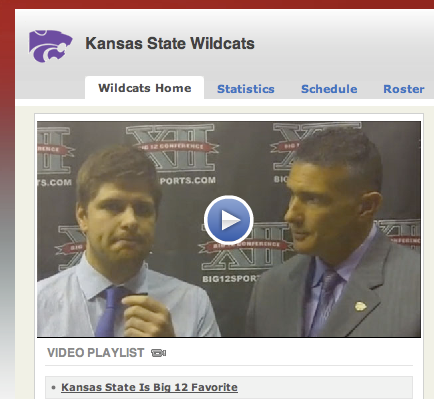Click the bullet before the playlist link

tap(53, 387)
